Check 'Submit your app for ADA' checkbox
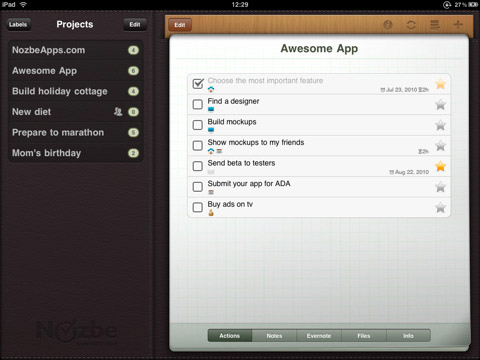This screenshot has width=480, height=360. pyautogui.click(x=198, y=187)
